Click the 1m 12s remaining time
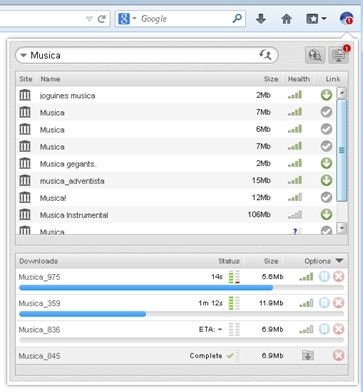363x392 pixels. pyautogui.click(x=210, y=303)
